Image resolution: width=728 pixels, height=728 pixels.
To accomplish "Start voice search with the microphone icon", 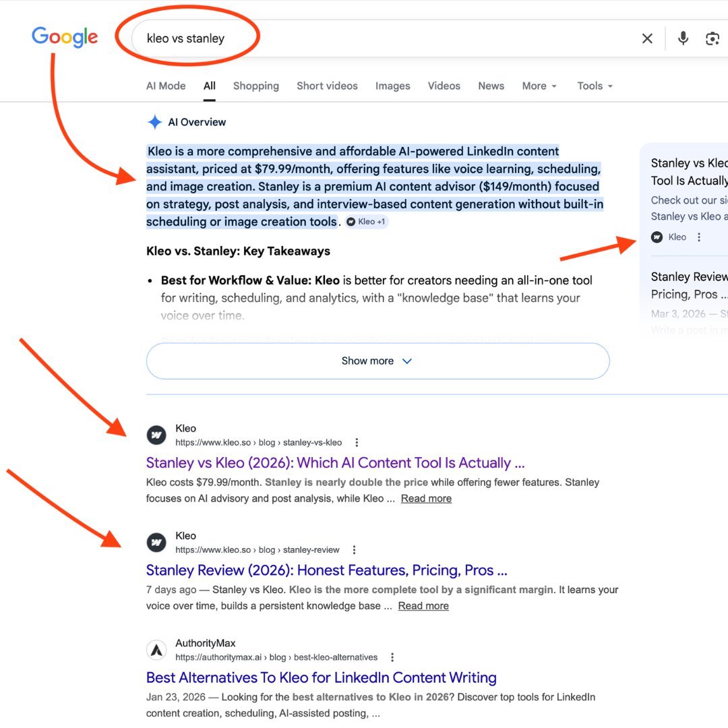I will (683, 38).
